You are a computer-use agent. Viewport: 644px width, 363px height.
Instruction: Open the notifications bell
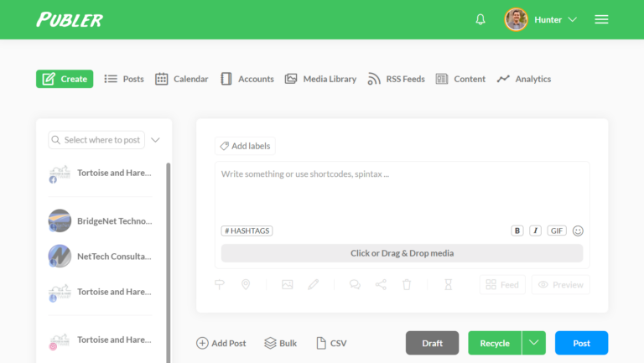[x=480, y=19]
